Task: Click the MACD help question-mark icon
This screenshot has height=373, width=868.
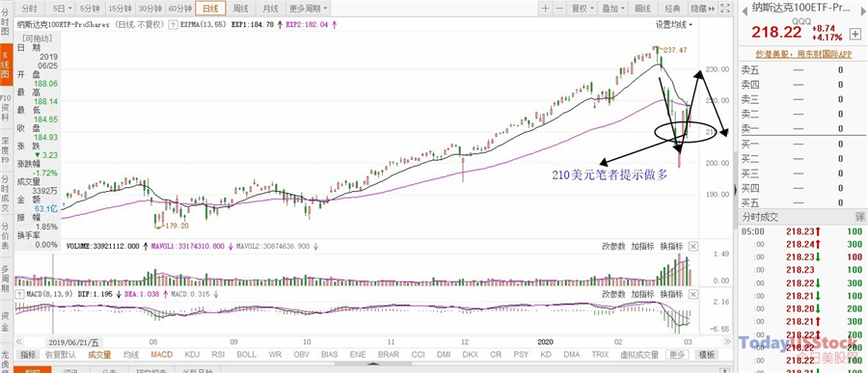Action: pos(20,294)
